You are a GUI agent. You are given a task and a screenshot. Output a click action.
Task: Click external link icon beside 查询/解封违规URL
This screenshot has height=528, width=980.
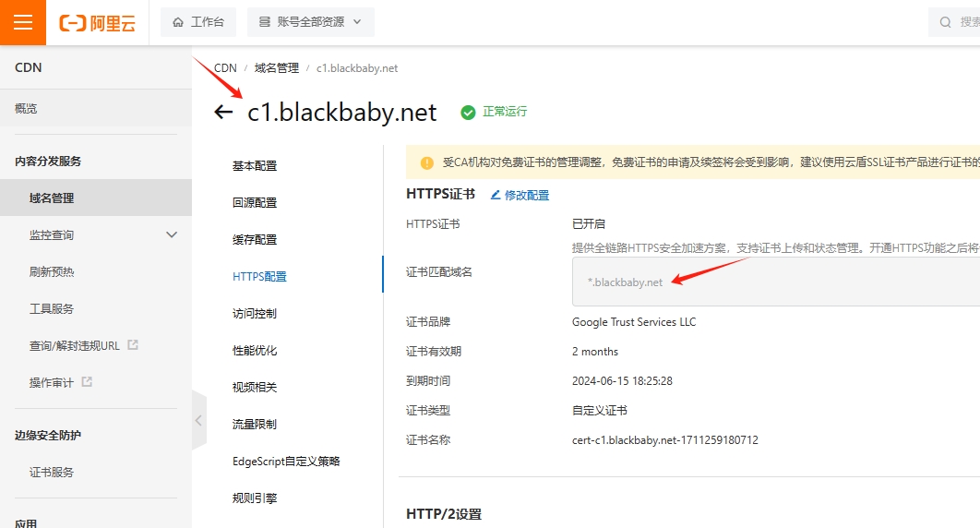coord(133,344)
